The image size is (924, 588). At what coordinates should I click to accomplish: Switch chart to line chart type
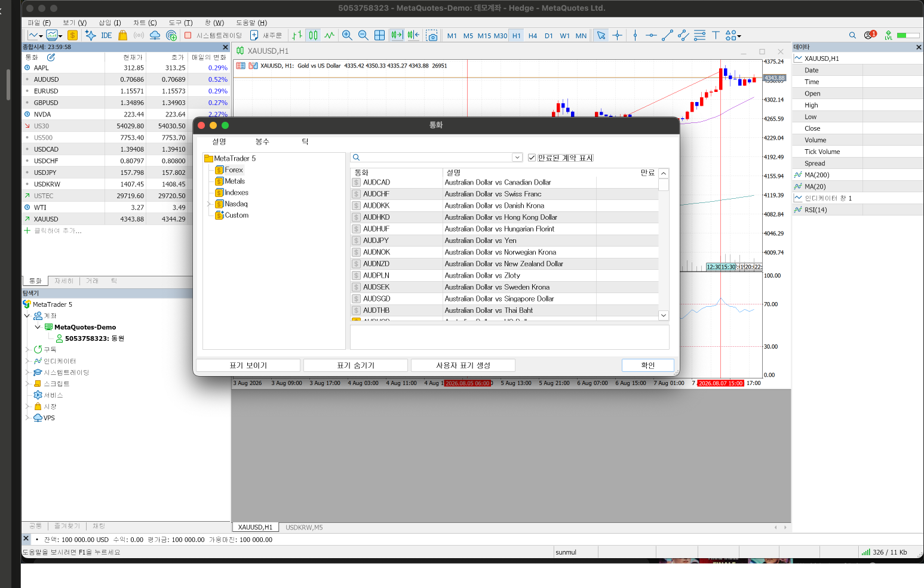pyautogui.click(x=329, y=35)
